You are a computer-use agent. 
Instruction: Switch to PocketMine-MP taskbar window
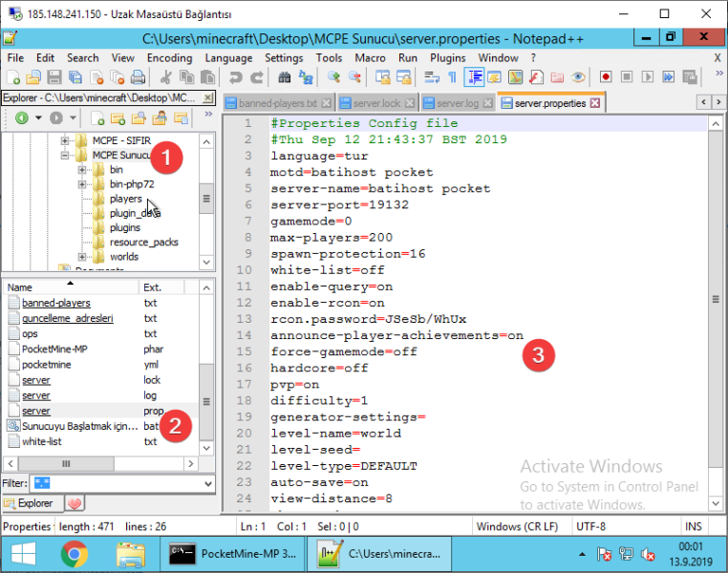232,554
